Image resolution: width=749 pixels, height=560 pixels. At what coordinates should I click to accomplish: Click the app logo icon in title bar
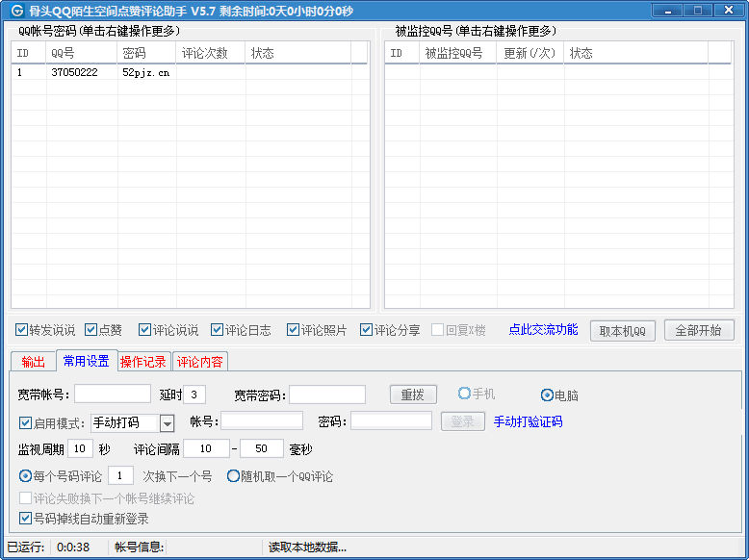(x=16, y=11)
